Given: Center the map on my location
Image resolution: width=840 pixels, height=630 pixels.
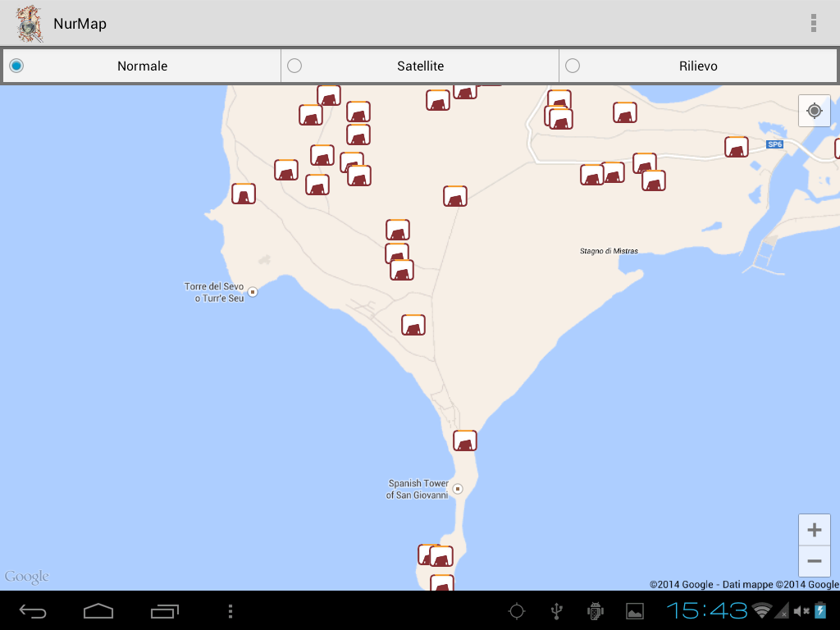Looking at the screenshot, I should click(815, 111).
